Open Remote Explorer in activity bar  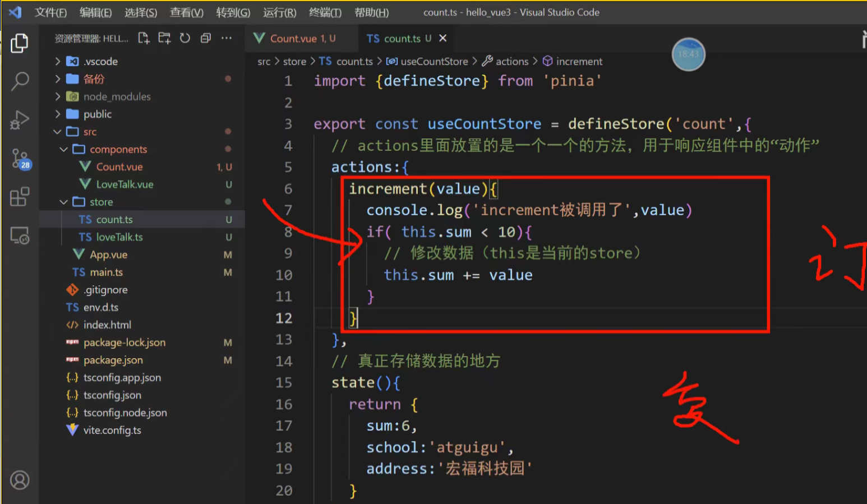point(20,235)
